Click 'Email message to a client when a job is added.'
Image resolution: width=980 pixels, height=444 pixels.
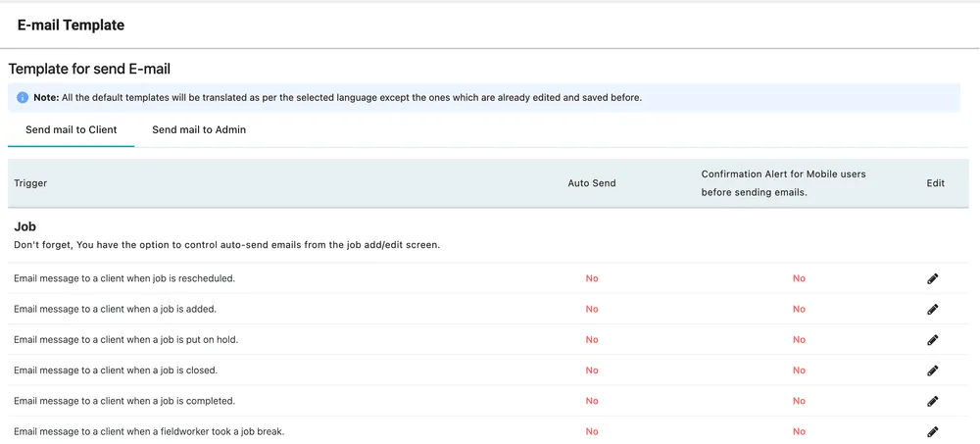pos(115,309)
